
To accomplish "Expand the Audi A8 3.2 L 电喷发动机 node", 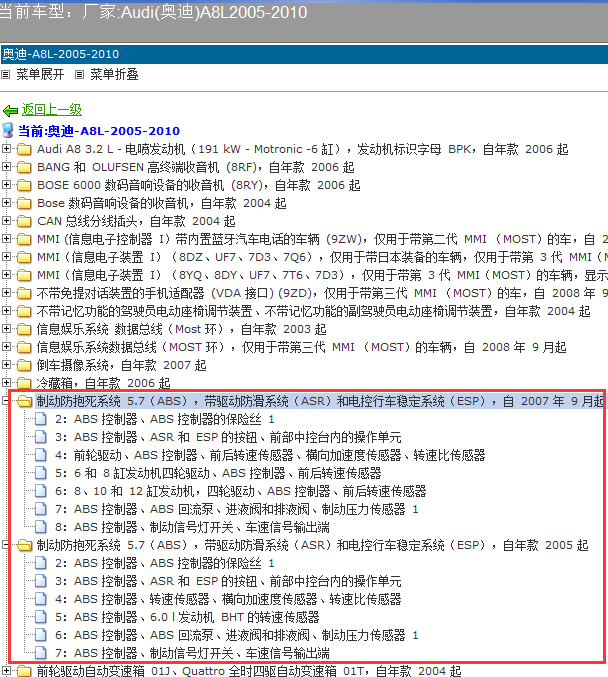I will (x=6, y=149).
